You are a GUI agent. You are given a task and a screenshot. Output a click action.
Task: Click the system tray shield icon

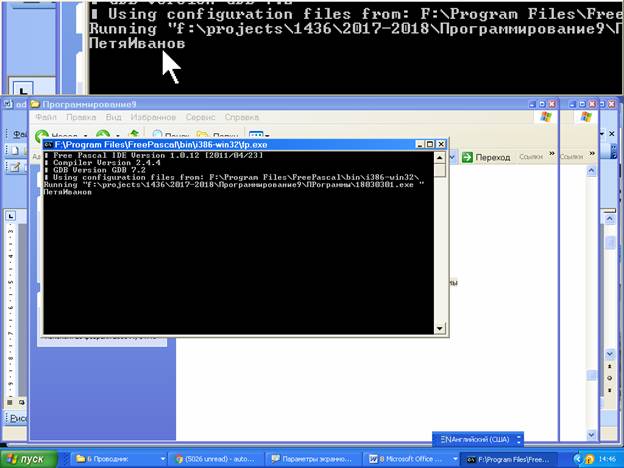click(x=589, y=459)
